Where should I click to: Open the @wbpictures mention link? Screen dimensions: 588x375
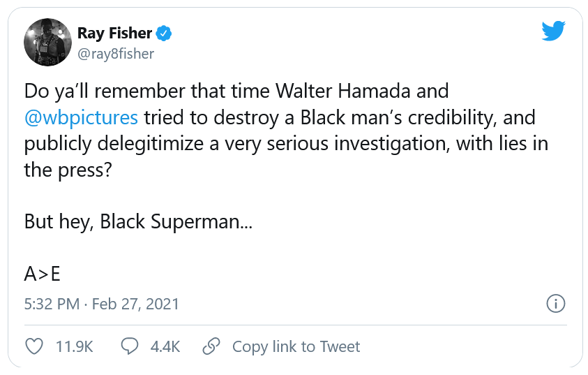coord(81,117)
